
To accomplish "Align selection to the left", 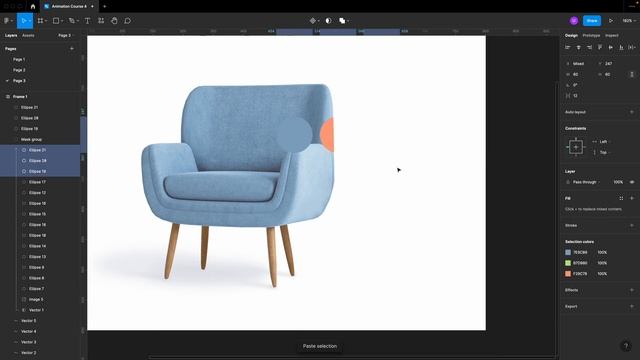I will pyautogui.click(x=568, y=47).
